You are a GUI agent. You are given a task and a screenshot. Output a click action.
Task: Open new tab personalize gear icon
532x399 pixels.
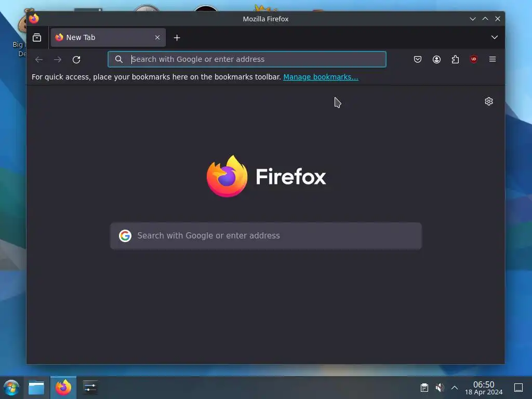488,101
